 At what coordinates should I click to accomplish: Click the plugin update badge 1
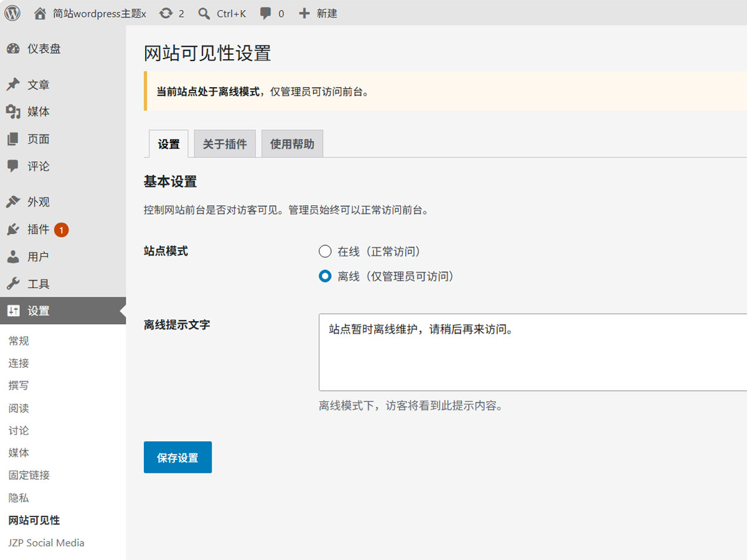(x=61, y=230)
